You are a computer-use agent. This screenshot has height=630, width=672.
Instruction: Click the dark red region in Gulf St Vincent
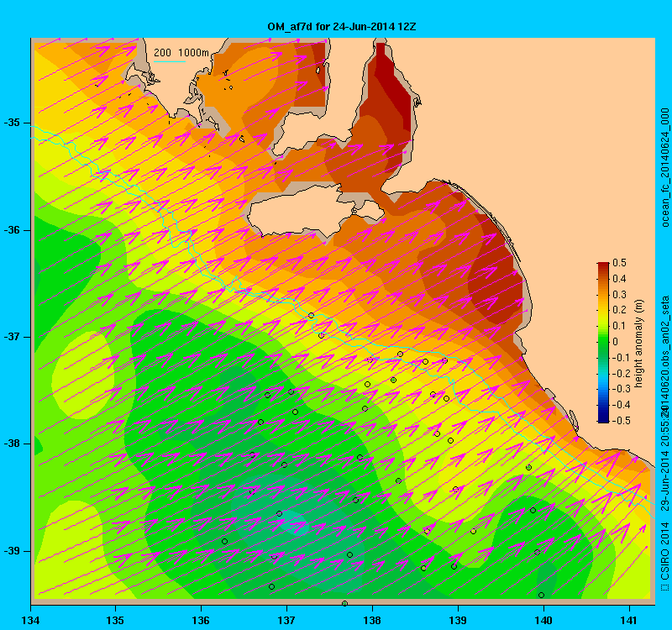click(x=391, y=86)
